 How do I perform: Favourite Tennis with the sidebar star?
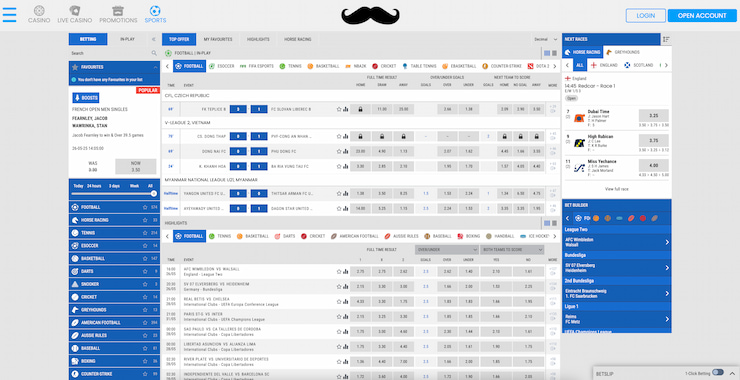[145, 233]
